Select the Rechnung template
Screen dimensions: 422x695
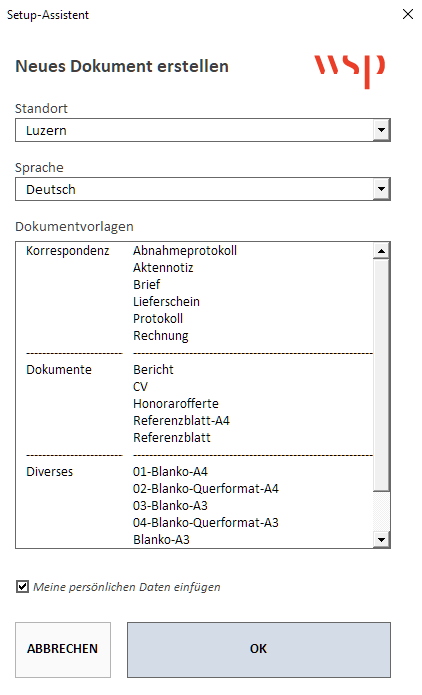(160, 336)
